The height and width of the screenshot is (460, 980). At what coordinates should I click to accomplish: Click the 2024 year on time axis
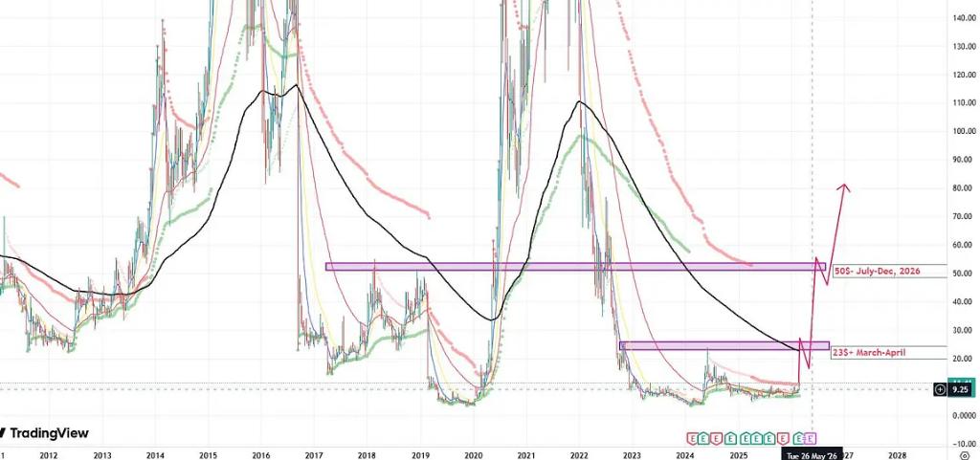click(x=685, y=455)
